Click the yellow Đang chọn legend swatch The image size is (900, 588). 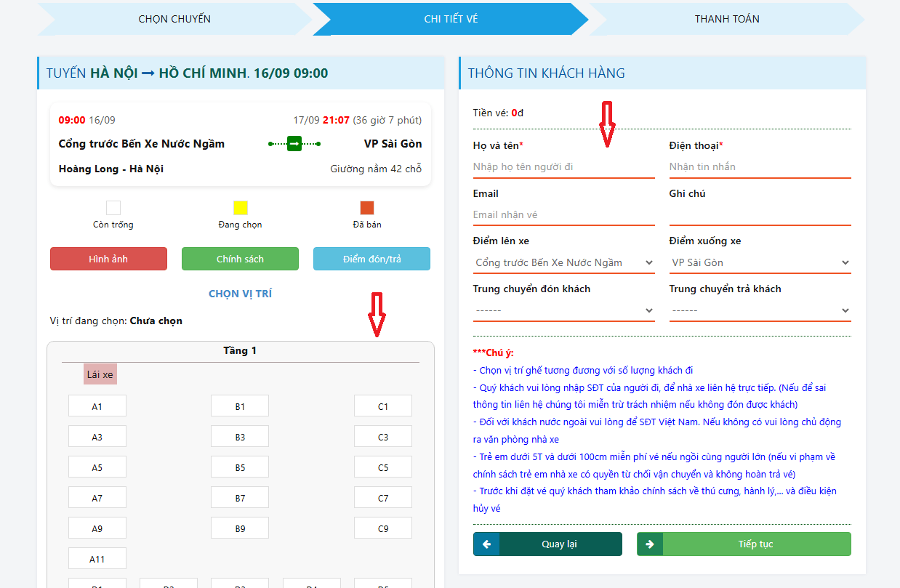click(x=241, y=208)
